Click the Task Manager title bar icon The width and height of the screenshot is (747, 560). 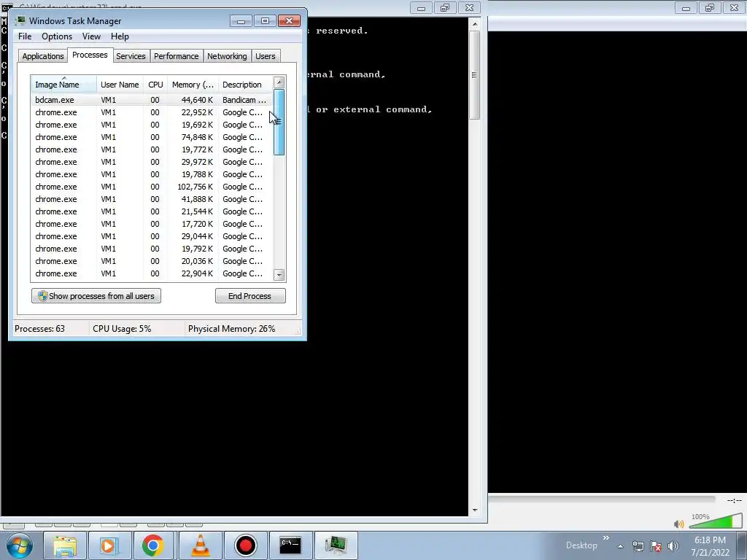20,20
